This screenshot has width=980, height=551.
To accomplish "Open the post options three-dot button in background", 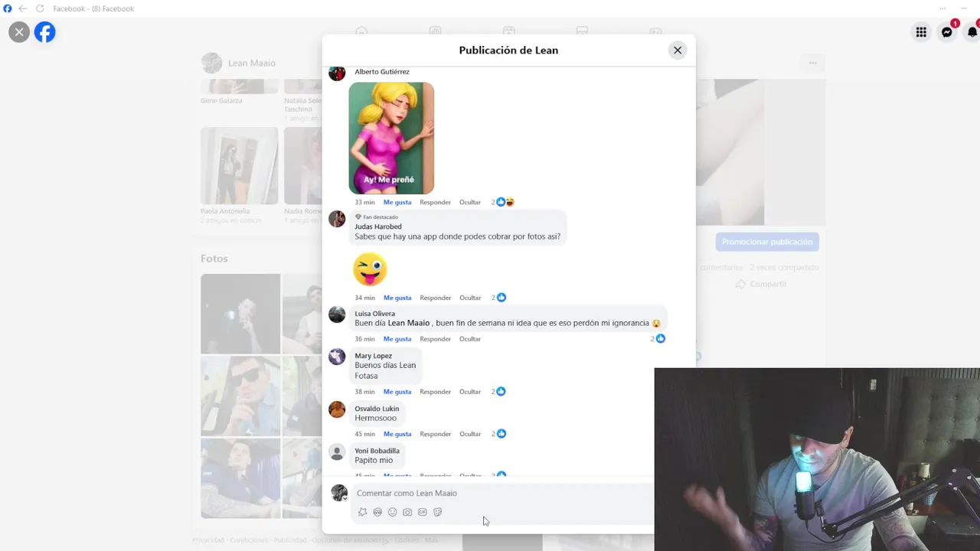I will 812,63.
